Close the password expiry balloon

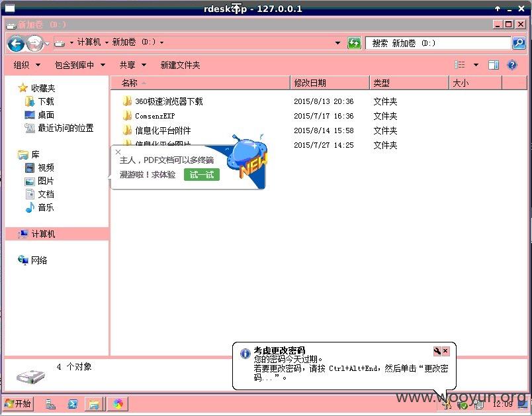coord(446,351)
